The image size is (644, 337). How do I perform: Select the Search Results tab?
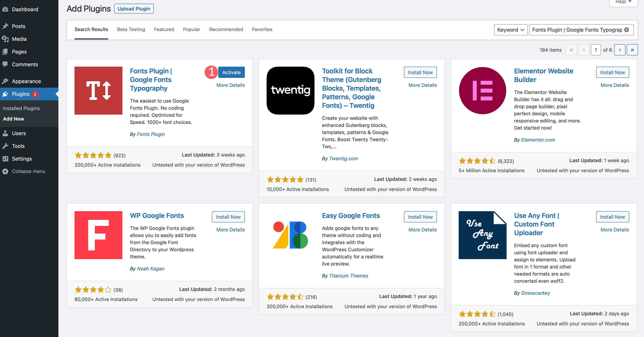[91, 29]
